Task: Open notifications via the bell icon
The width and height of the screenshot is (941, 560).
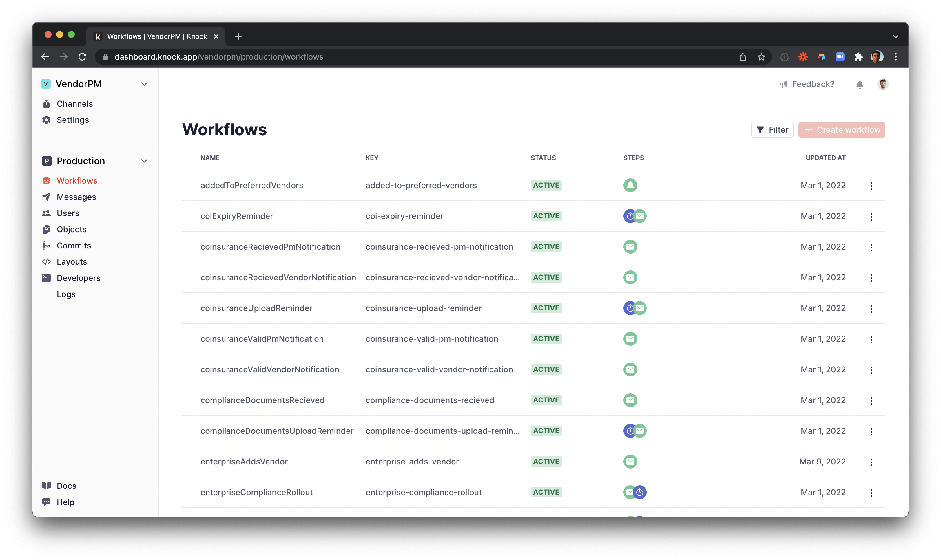Action: 860,84
